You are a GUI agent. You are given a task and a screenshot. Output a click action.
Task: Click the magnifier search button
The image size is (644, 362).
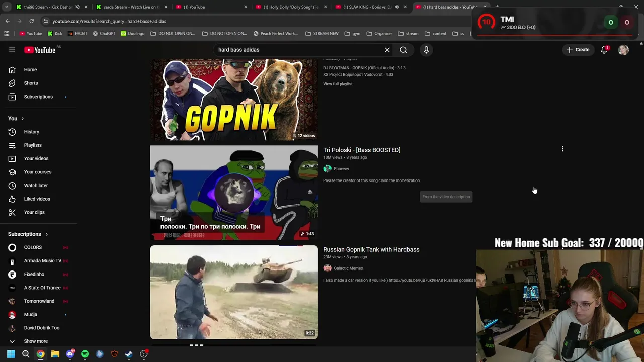point(404,50)
